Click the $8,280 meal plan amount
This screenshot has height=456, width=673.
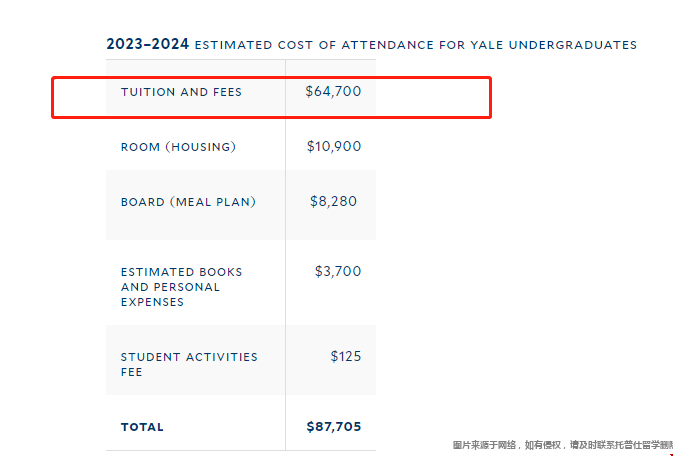(333, 201)
